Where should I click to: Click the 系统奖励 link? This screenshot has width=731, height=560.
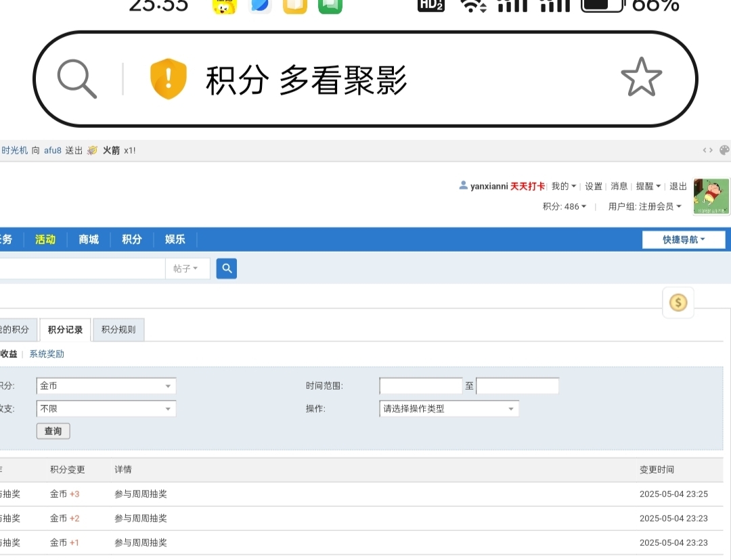(47, 354)
